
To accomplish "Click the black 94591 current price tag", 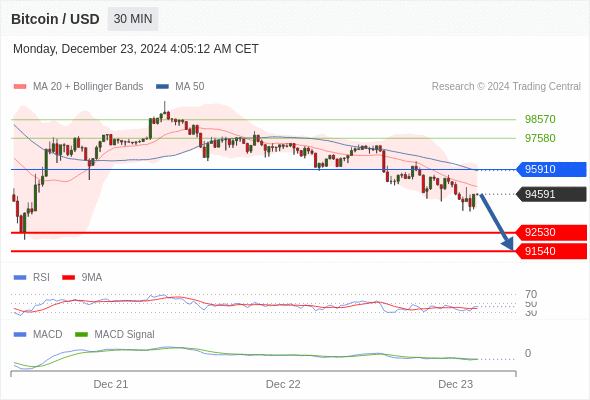I will tap(551, 195).
